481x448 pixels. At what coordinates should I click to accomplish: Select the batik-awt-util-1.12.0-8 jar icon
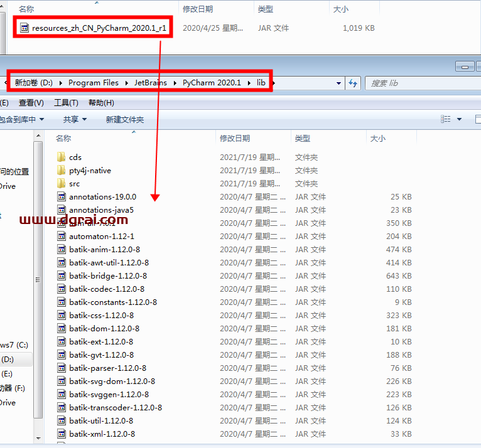coord(62,262)
